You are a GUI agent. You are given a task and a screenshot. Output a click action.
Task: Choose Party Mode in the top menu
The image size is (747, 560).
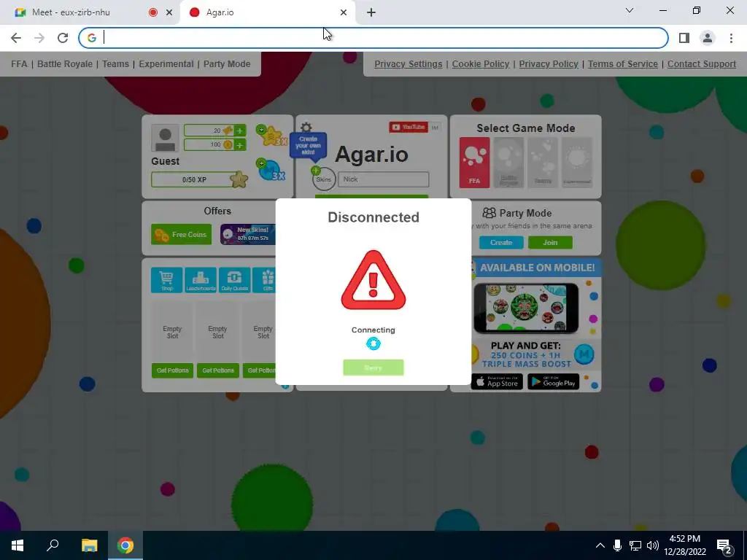[227, 64]
